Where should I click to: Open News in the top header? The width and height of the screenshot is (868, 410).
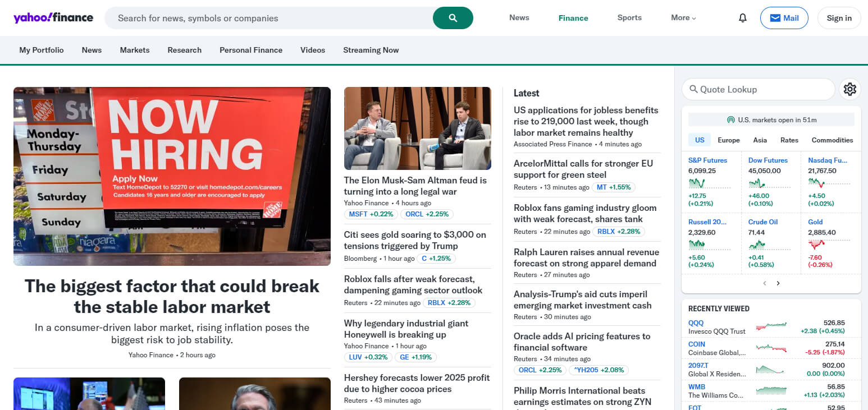coord(519,17)
